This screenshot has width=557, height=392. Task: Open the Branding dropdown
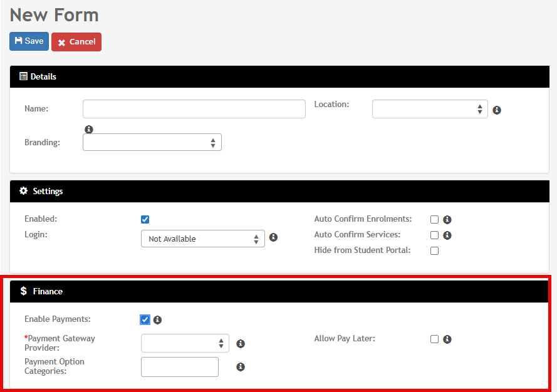152,142
